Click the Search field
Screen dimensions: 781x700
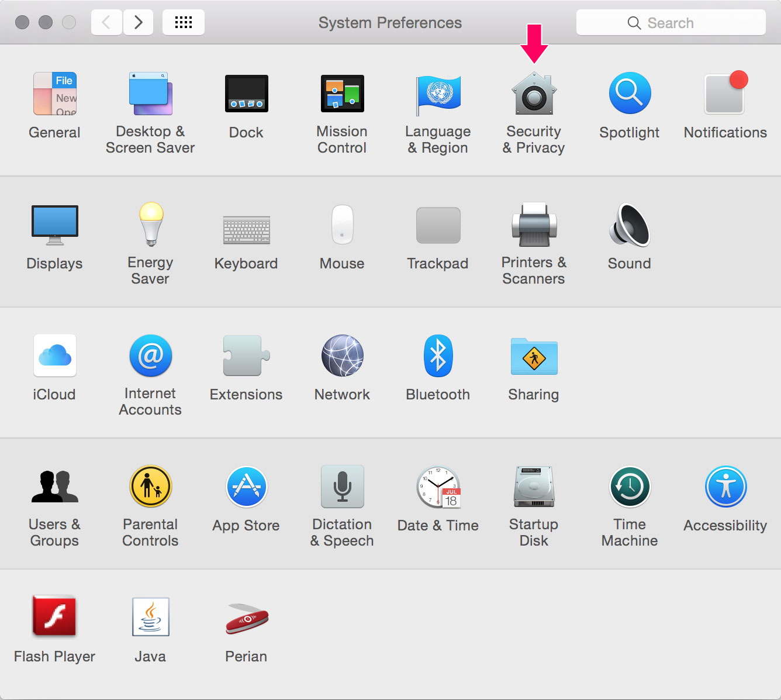(671, 23)
